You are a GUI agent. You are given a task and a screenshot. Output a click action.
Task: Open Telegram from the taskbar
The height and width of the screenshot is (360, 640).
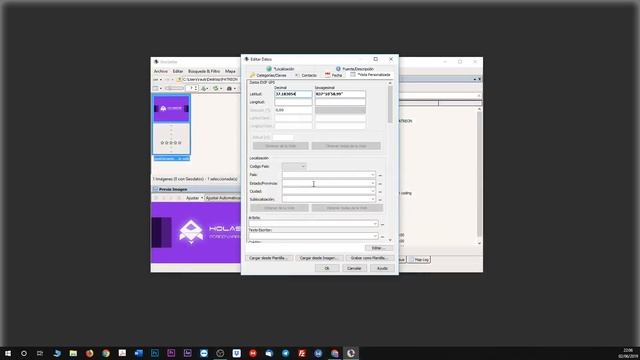pyautogui.click(x=285, y=353)
